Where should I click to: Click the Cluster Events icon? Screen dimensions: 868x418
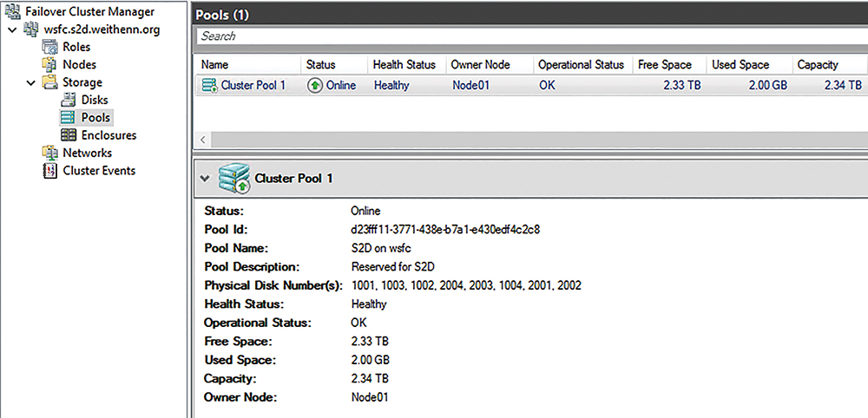click(49, 170)
